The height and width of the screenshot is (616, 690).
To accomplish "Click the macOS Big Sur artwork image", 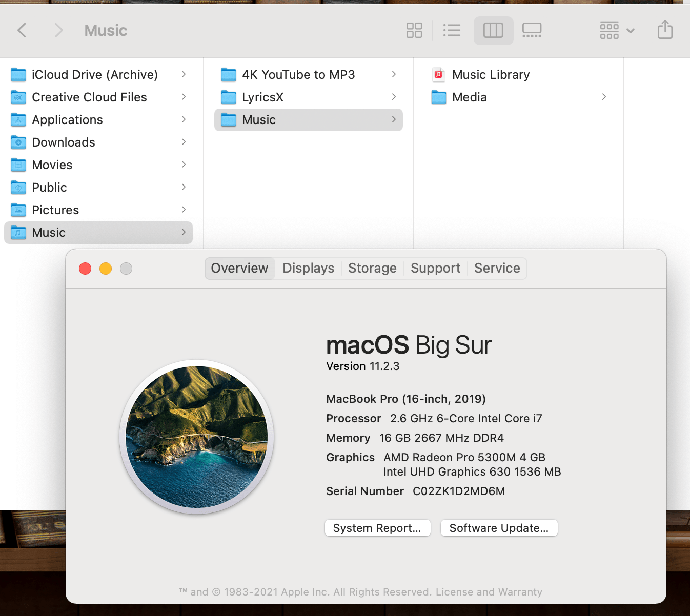I will 197,437.
